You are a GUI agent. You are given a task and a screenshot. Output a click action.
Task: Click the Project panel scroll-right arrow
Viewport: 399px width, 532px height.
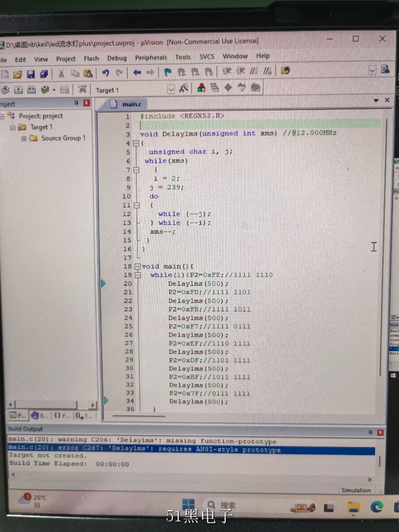[x=92, y=405]
